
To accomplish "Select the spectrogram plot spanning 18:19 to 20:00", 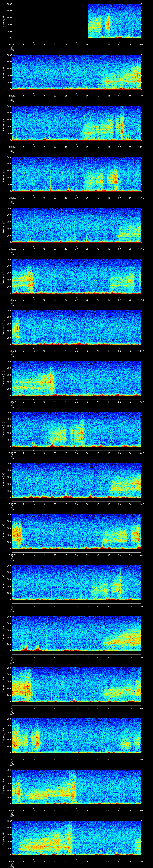I will [x=76, y=531].
